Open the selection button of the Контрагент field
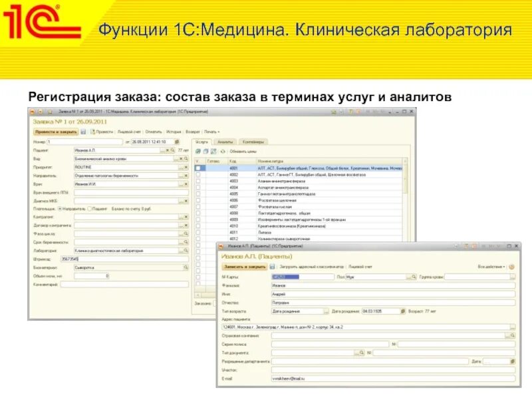Image resolution: width=532 pixels, height=399 pixels. [181, 217]
